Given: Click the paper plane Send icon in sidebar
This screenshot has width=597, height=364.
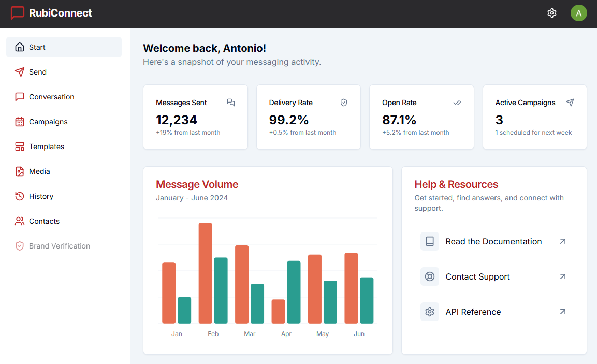Looking at the screenshot, I should tap(20, 72).
